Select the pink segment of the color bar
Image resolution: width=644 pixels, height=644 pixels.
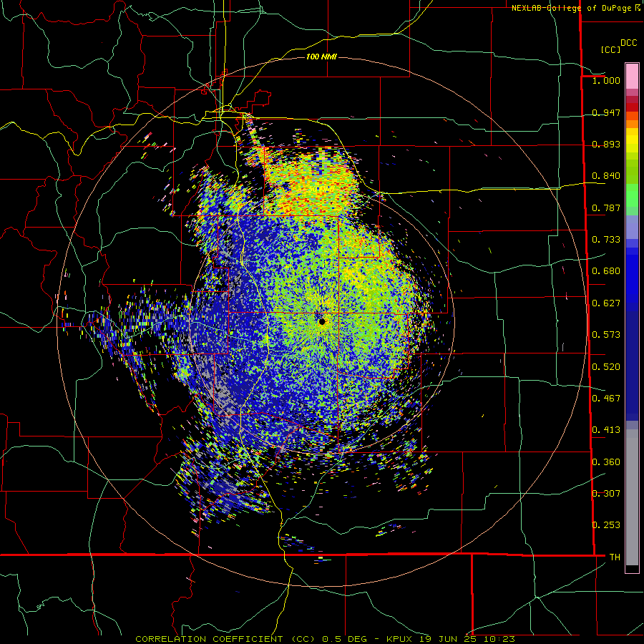click(x=632, y=76)
